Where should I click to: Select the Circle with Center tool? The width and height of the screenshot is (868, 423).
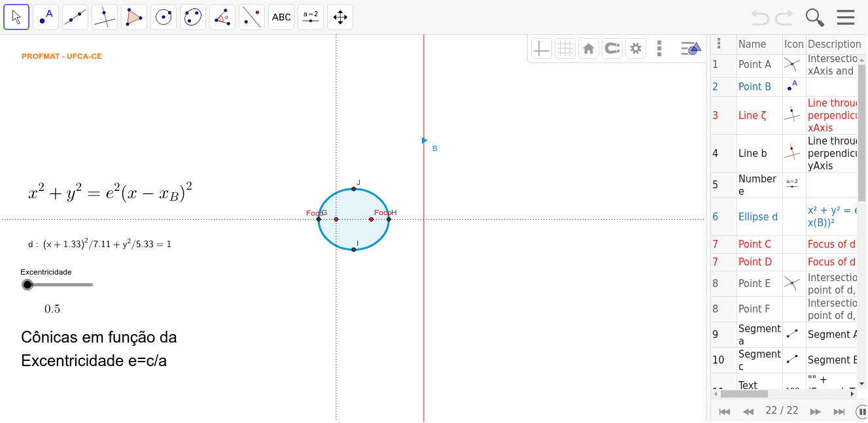164,17
